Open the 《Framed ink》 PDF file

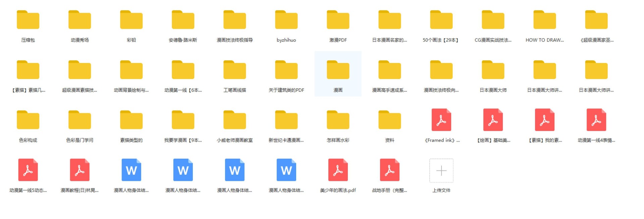click(x=441, y=120)
